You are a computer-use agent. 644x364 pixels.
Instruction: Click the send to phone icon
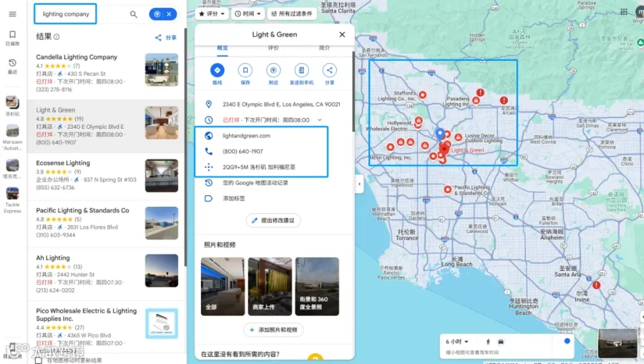(x=301, y=70)
